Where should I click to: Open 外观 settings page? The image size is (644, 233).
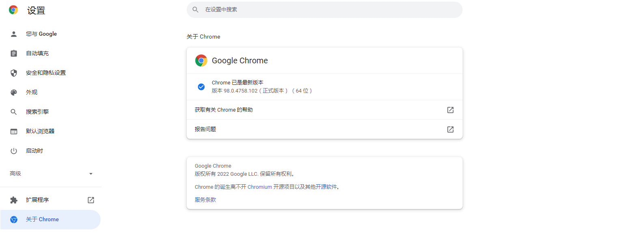click(x=50, y=93)
